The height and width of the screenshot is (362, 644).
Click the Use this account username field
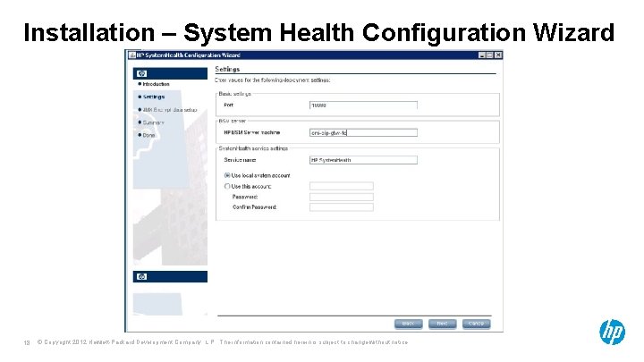pyautogui.click(x=342, y=186)
